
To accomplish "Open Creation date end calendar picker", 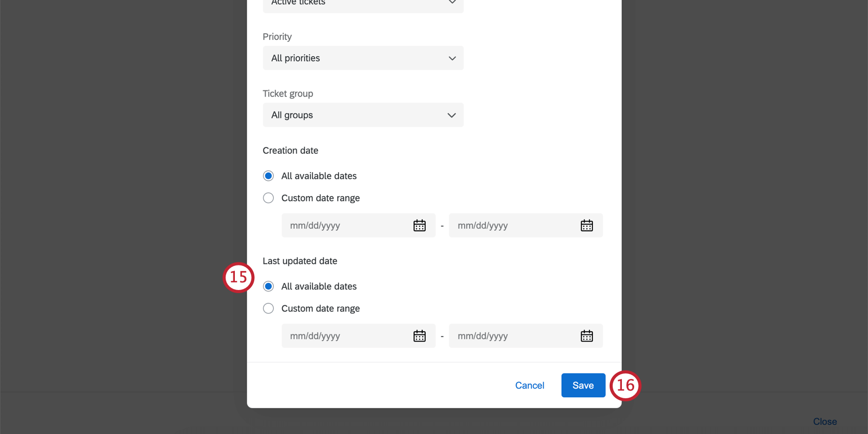I will pos(587,226).
